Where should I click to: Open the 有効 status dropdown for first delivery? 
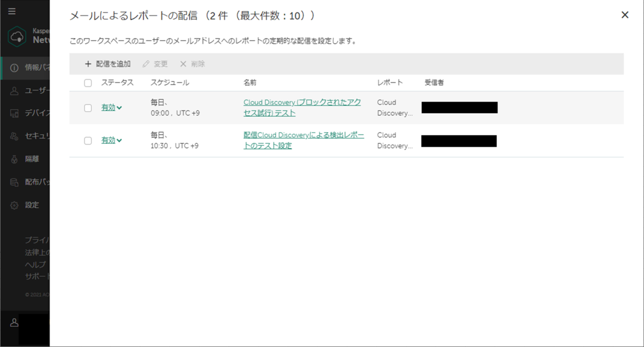(111, 107)
